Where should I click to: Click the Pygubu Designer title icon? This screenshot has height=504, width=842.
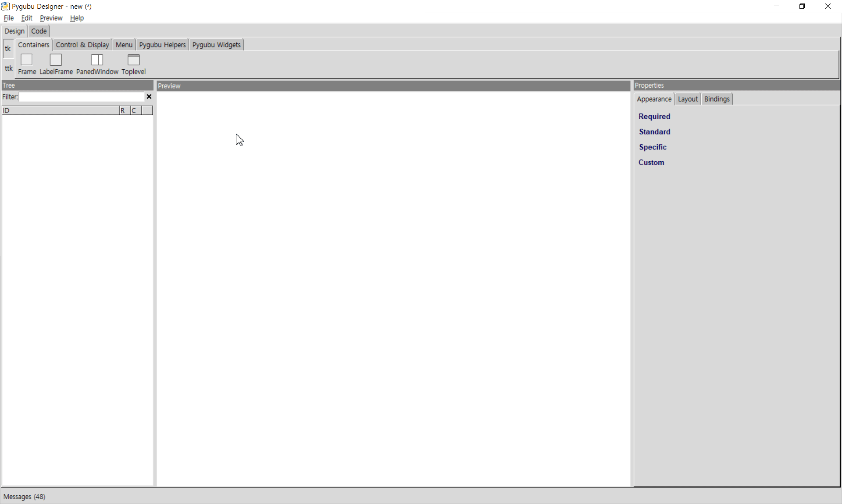point(5,6)
